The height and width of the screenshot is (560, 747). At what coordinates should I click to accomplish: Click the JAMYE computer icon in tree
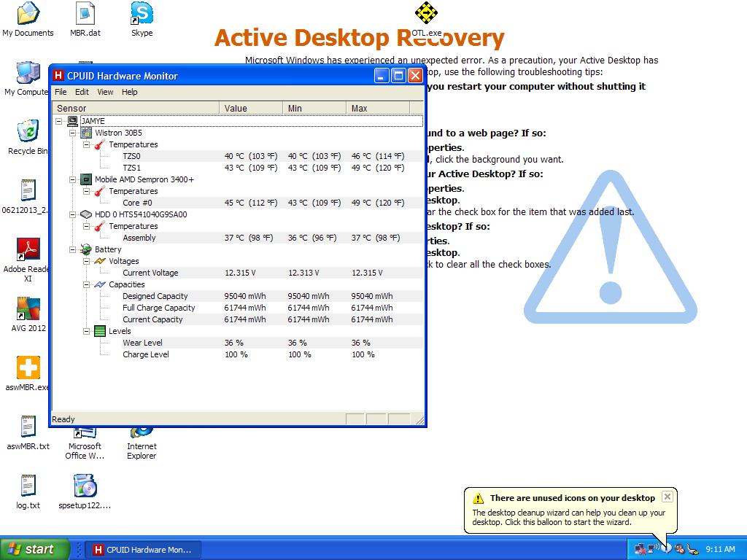(x=72, y=121)
